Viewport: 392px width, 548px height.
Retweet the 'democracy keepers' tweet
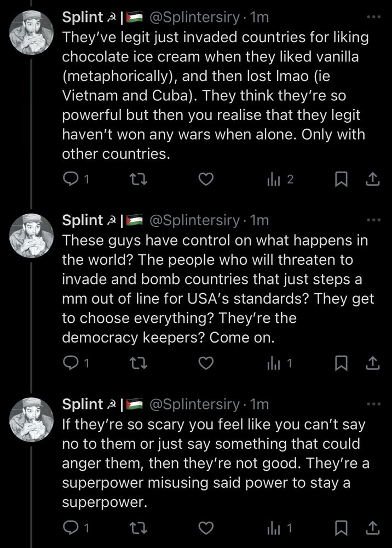(x=139, y=363)
